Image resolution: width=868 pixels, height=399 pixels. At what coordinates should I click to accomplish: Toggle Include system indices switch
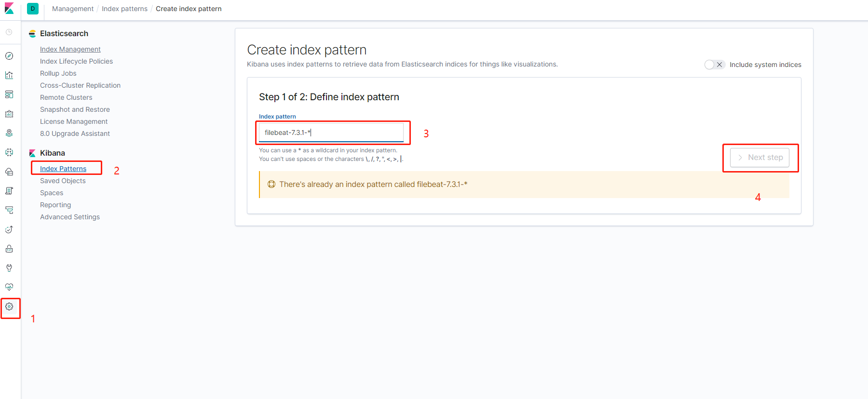[715, 65]
